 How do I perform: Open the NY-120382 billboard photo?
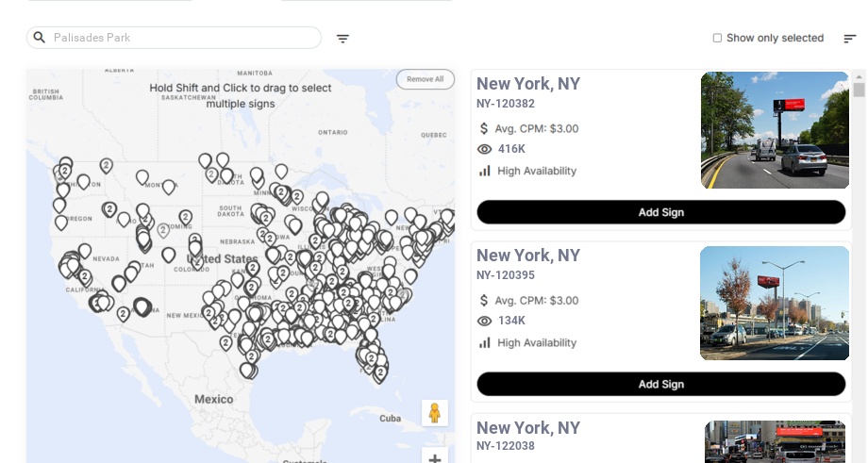click(x=775, y=130)
